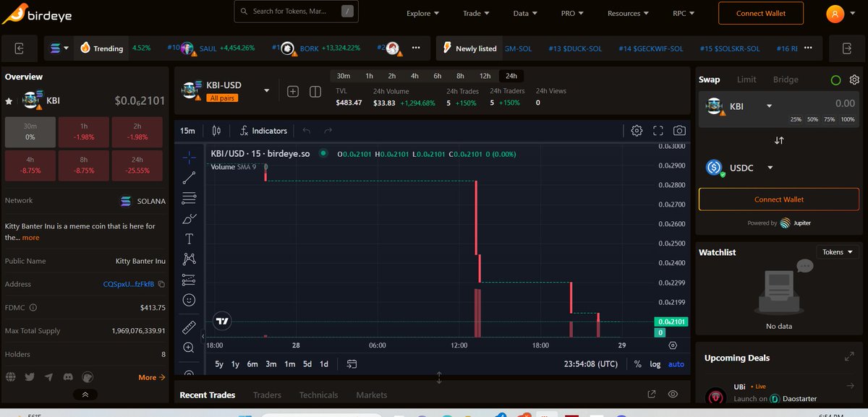Open the chart patterns tool
Image resolution: width=868 pixels, height=417 pixels.
pos(189,259)
